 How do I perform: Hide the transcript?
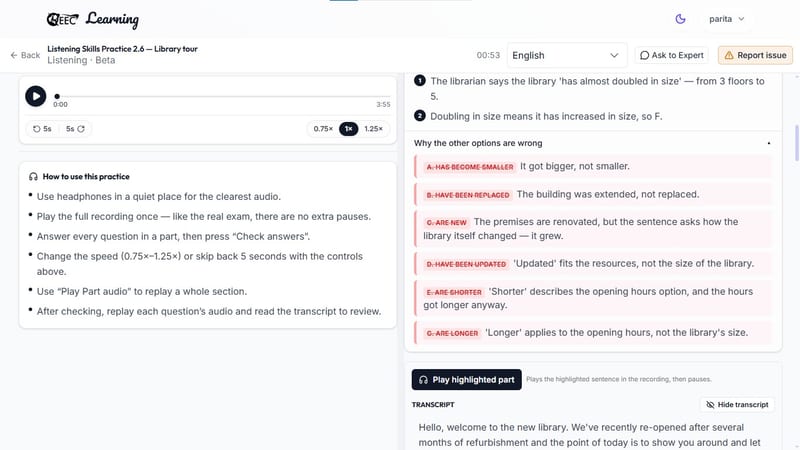point(737,405)
